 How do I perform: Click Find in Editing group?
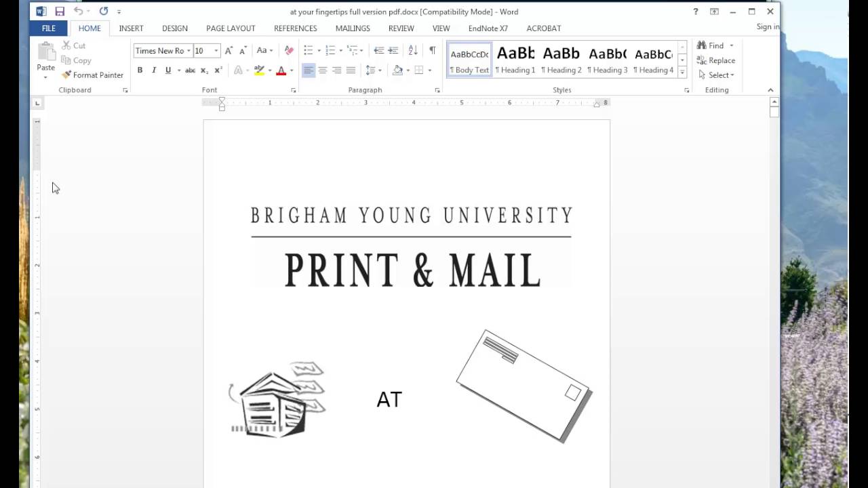[x=711, y=45]
